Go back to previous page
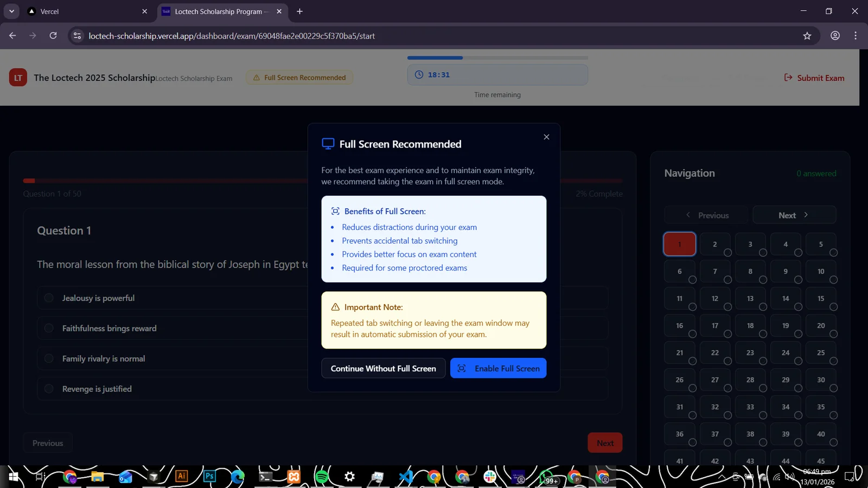Screen dimensions: 868x488 (12, 36)
